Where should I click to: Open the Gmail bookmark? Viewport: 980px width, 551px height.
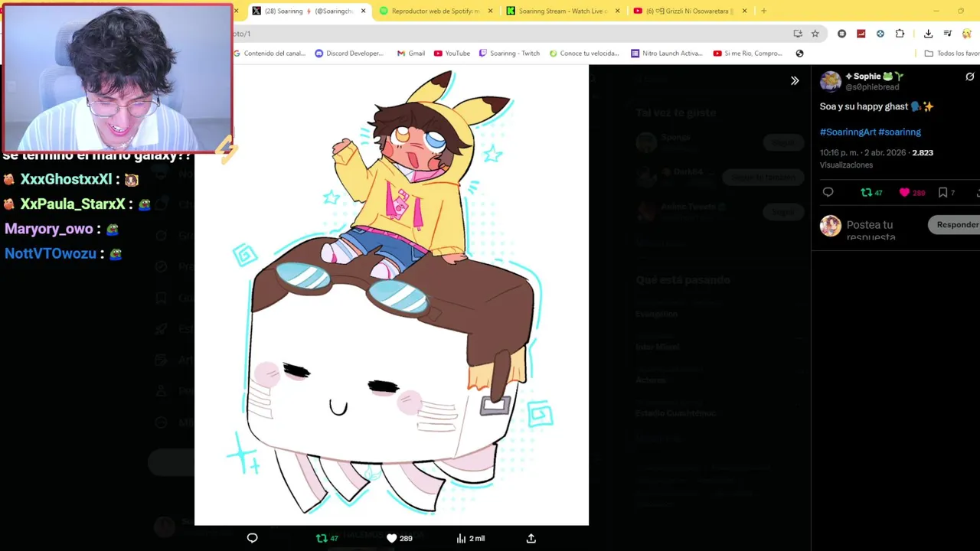click(x=411, y=54)
